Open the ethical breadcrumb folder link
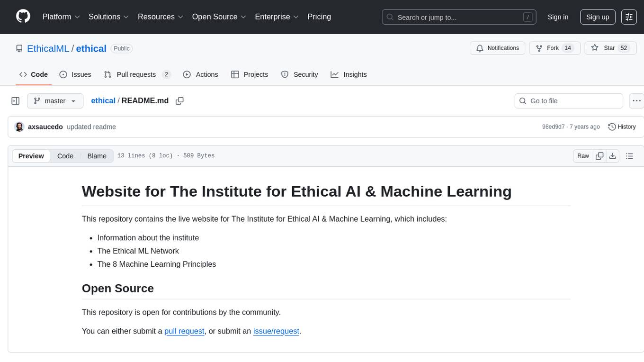Screen dimensions: 644x362 (x=103, y=100)
